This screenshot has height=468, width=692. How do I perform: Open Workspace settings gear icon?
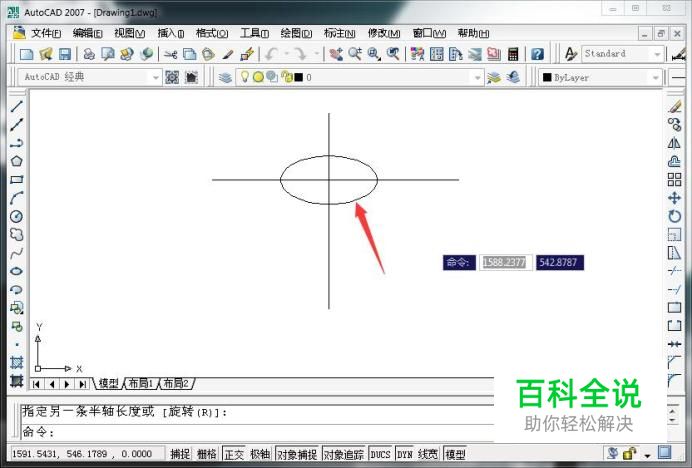pos(172,77)
